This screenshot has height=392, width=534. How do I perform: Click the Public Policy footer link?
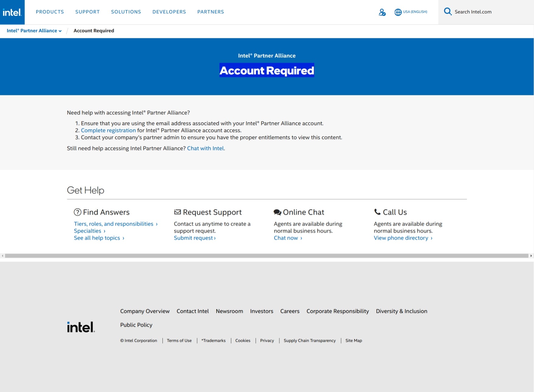pos(136,325)
